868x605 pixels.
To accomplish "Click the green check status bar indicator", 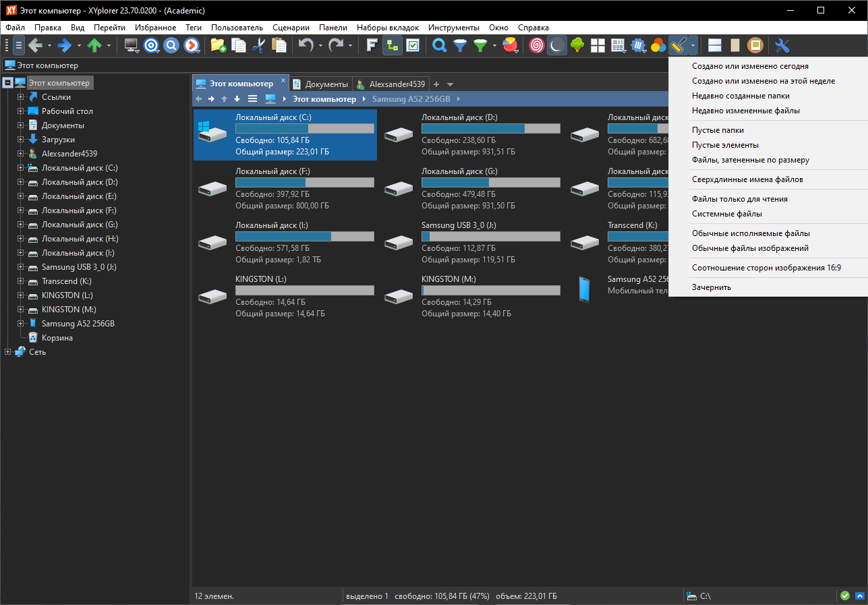I will (845, 596).
